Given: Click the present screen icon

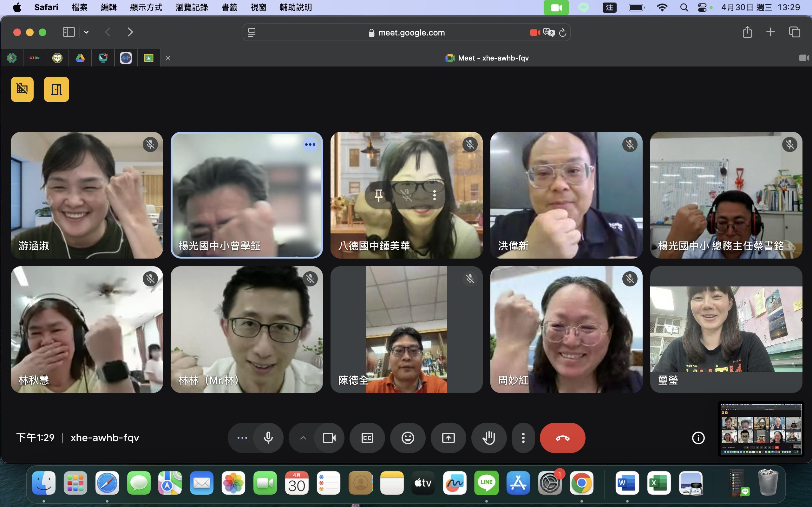Looking at the screenshot, I should (448, 438).
